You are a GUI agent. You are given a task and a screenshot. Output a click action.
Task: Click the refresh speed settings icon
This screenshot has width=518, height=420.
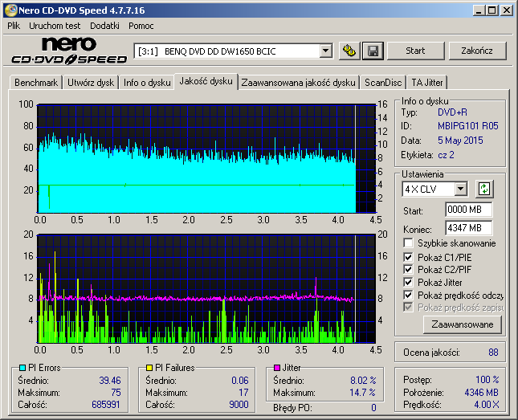click(484, 190)
